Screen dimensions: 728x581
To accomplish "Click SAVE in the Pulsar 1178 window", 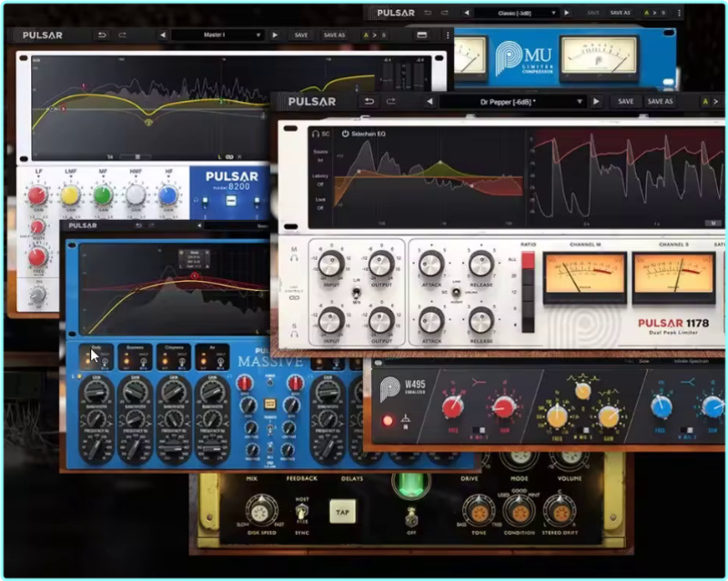I will [625, 101].
